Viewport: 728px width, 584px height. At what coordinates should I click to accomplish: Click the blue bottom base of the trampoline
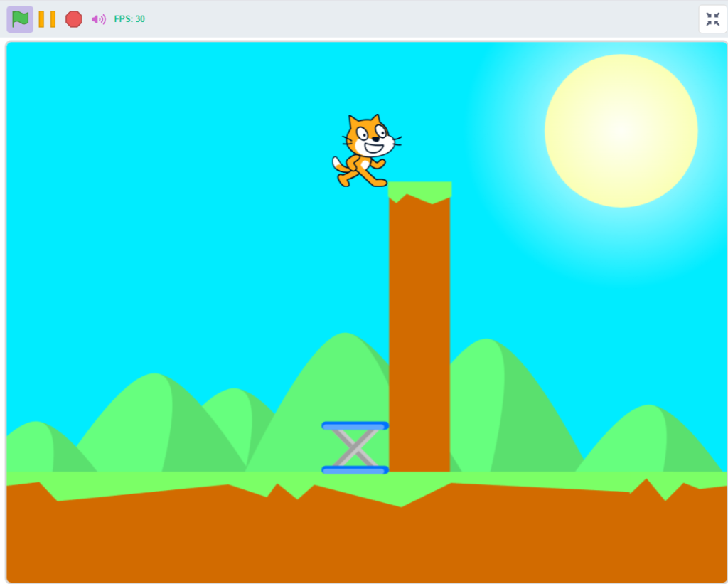(355, 469)
